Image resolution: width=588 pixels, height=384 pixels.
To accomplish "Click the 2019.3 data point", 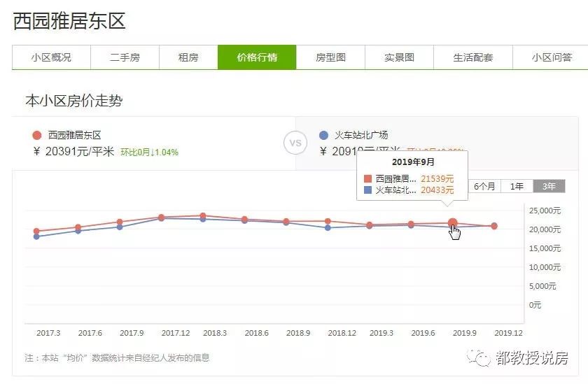I will pyautogui.click(x=370, y=225).
